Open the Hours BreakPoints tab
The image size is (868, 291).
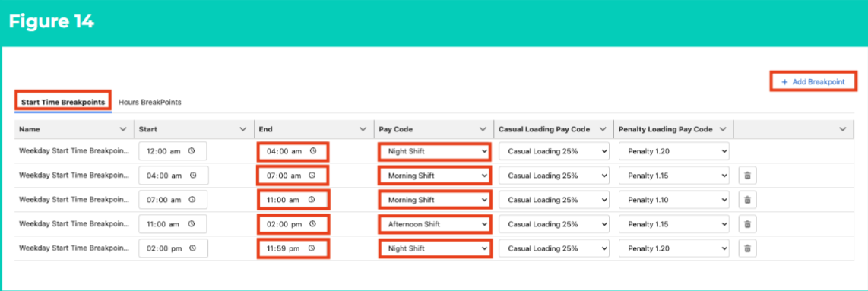[x=150, y=103]
